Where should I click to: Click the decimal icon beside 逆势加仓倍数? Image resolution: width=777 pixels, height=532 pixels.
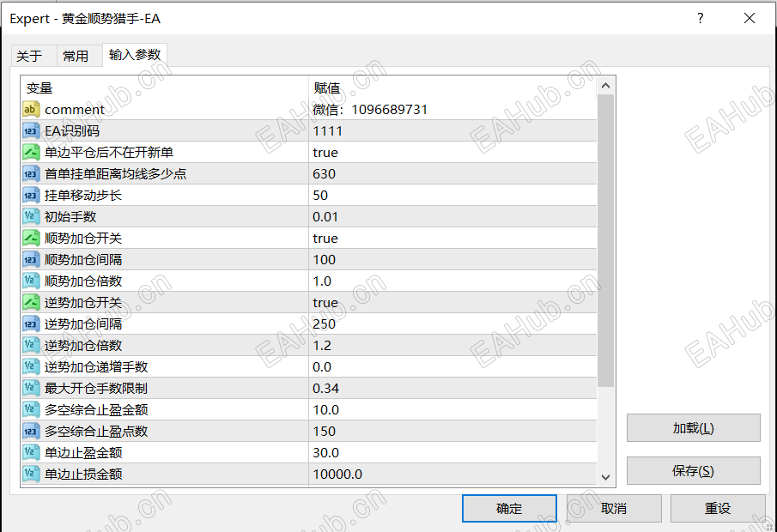point(32,346)
